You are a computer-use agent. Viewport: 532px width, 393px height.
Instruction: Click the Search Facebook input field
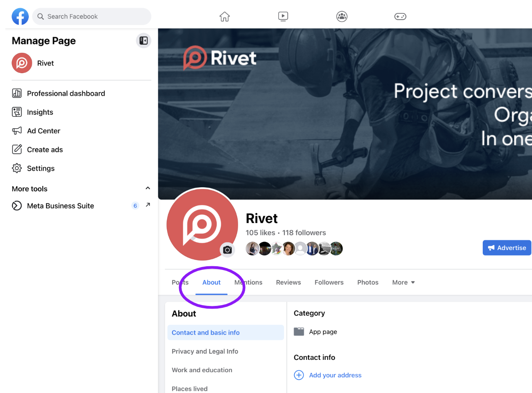coord(92,17)
